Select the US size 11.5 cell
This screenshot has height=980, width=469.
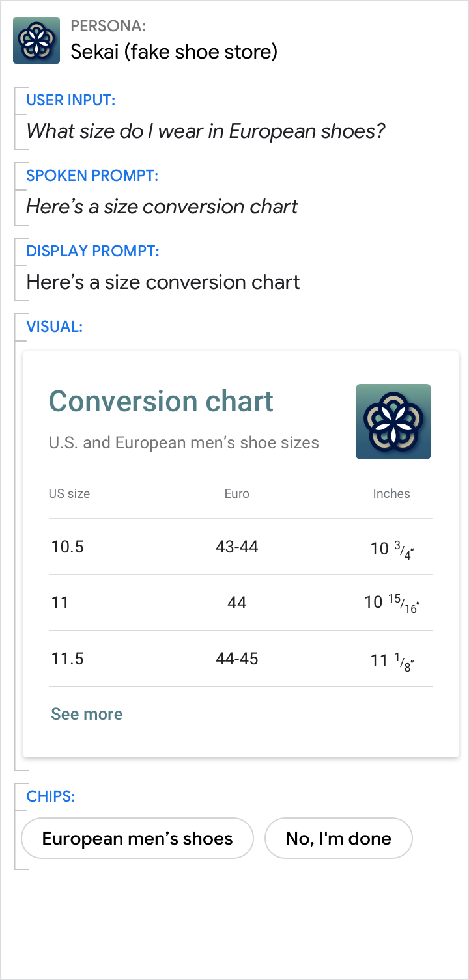coord(67,659)
